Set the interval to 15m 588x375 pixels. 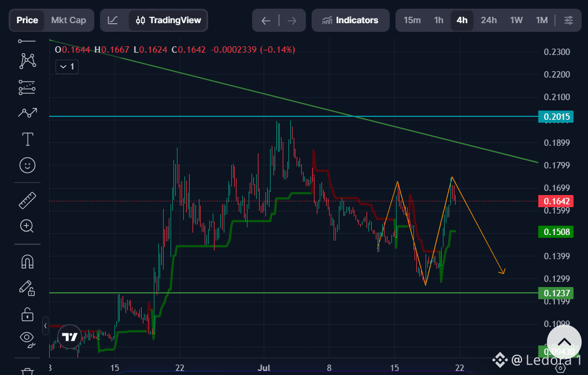pos(412,20)
